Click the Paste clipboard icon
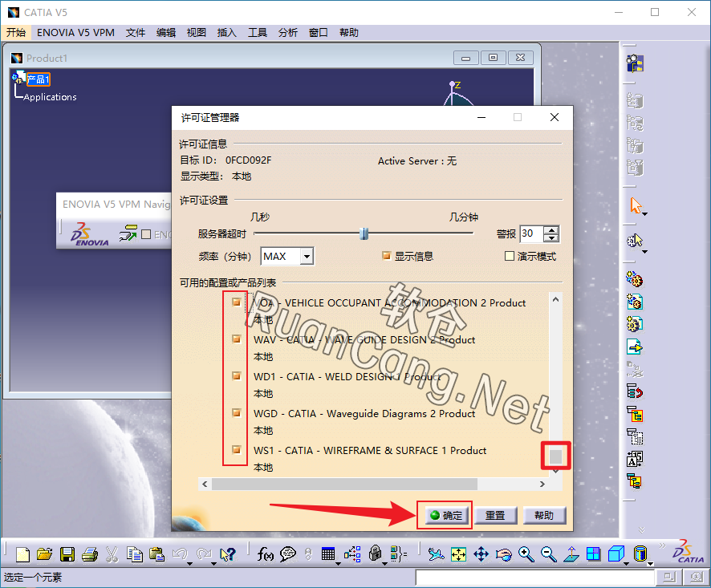The image size is (711, 588). 157,554
